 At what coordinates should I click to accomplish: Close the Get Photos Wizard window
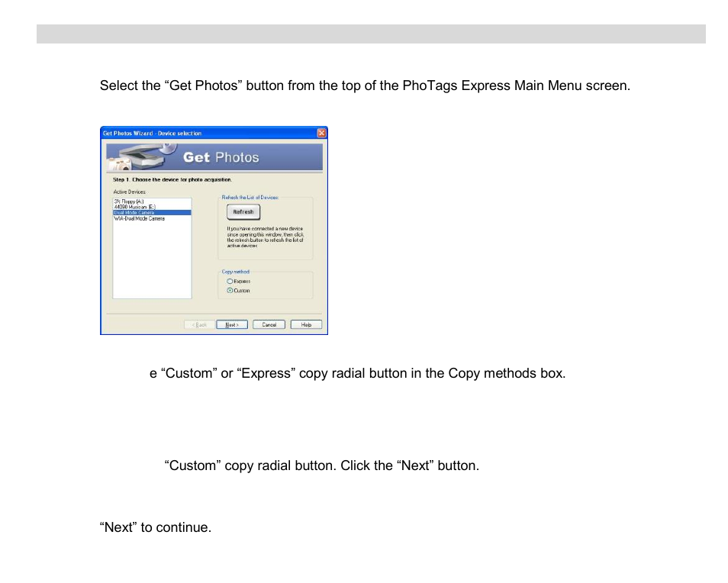point(321,134)
